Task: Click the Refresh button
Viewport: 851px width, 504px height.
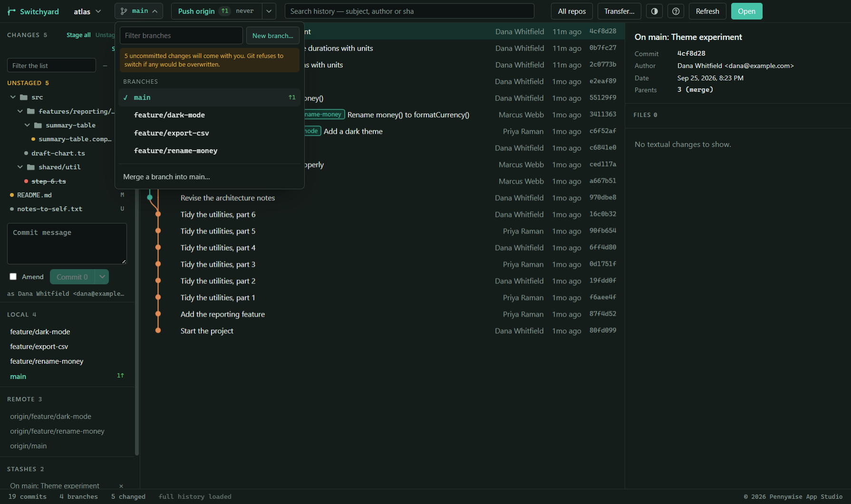Action: (x=707, y=11)
